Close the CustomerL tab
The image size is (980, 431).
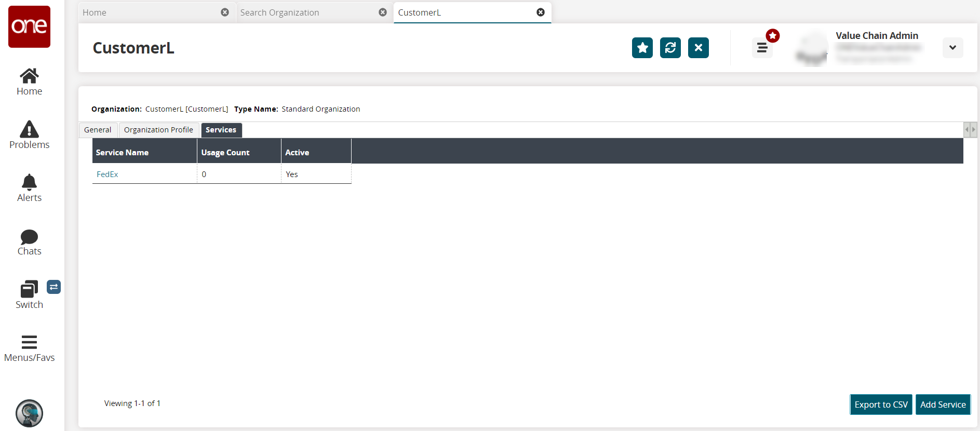click(x=541, y=12)
